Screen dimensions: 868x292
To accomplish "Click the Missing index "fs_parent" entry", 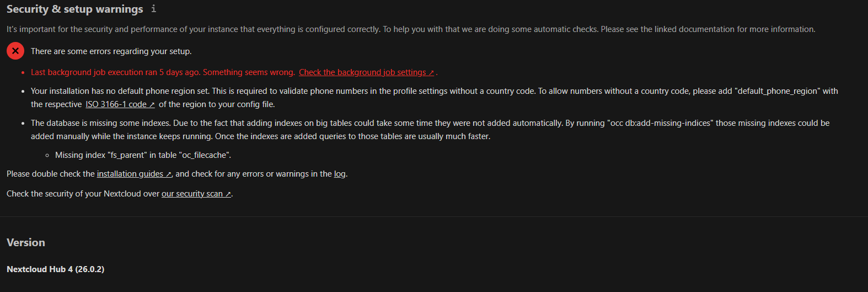I will 143,155.
